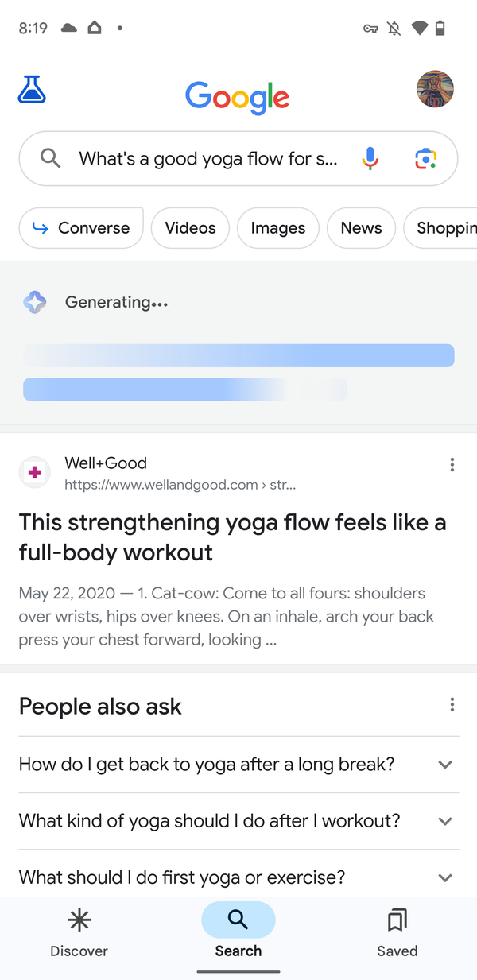Edit the yoga flow search query field
This screenshot has height=980, width=477.
tap(208, 159)
